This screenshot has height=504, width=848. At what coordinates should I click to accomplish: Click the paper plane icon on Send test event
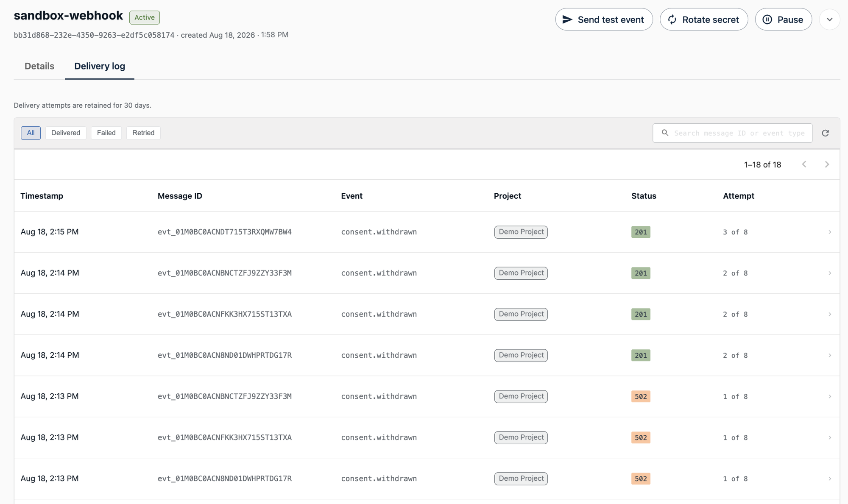(567, 19)
